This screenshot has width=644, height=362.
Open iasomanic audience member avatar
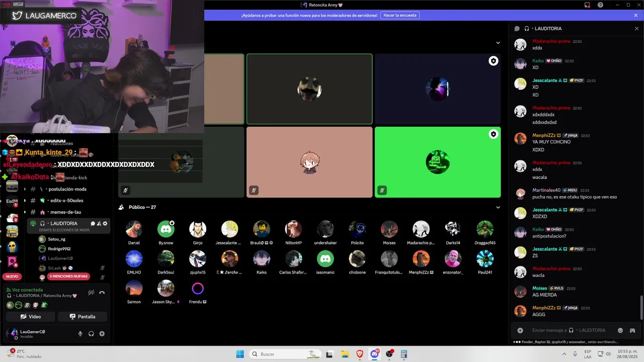[325, 259]
